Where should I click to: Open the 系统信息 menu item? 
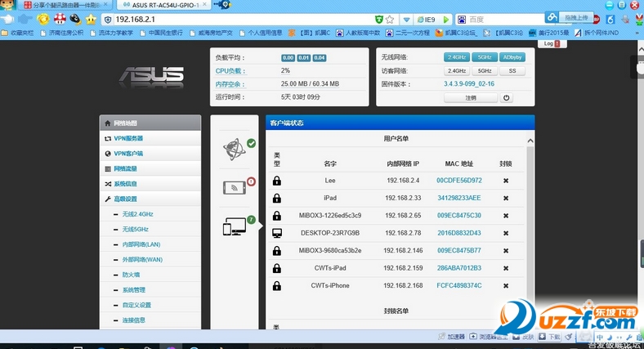click(x=150, y=184)
